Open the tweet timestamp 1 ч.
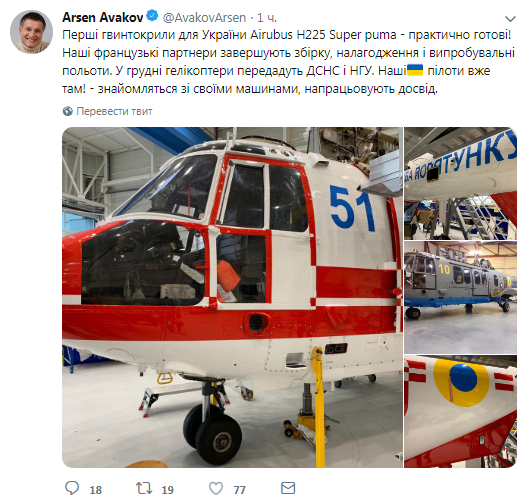This screenshot has width=528, height=502. (267, 18)
